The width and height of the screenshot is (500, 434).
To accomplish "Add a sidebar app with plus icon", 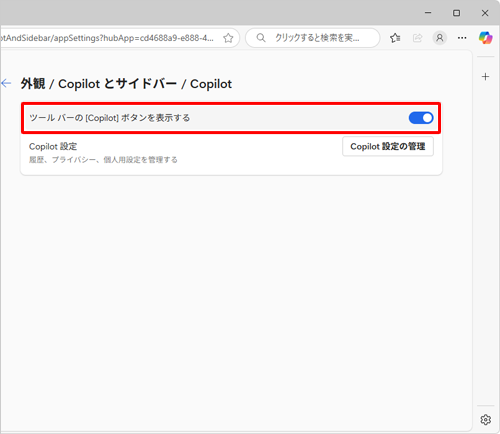I will pyautogui.click(x=485, y=77).
